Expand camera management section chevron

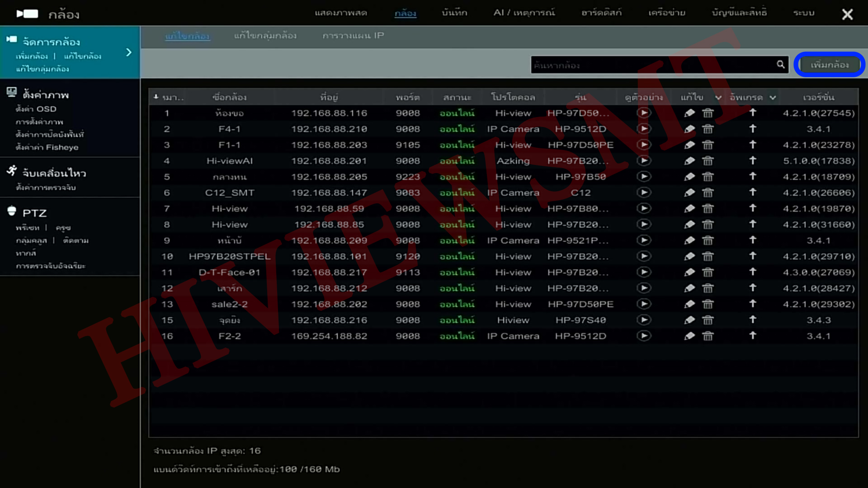click(x=129, y=52)
